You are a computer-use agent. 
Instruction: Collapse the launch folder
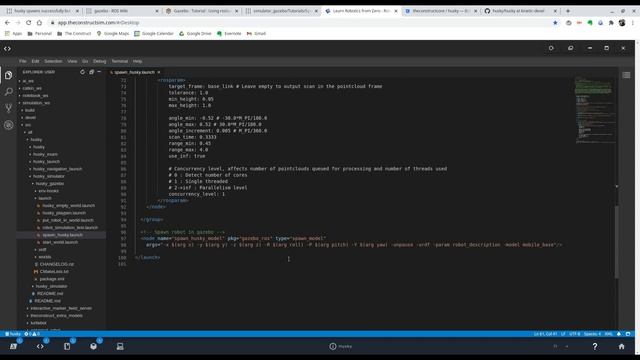45,198
